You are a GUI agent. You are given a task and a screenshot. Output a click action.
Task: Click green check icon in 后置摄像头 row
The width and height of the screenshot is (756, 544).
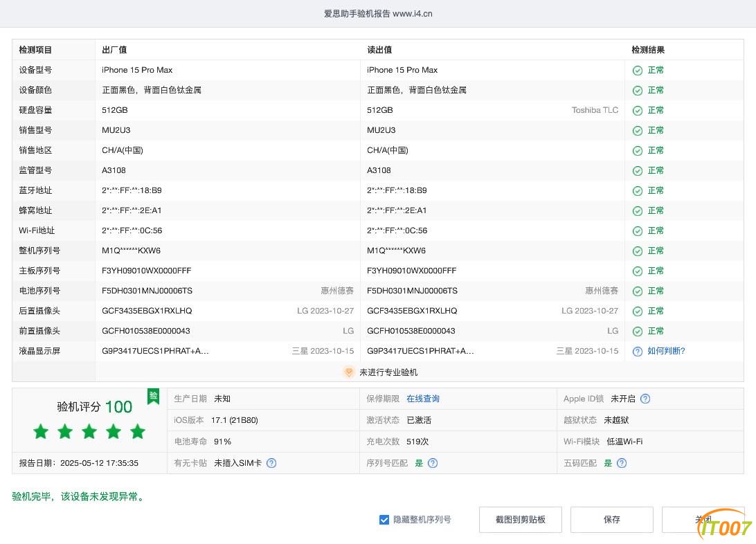[638, 311]
